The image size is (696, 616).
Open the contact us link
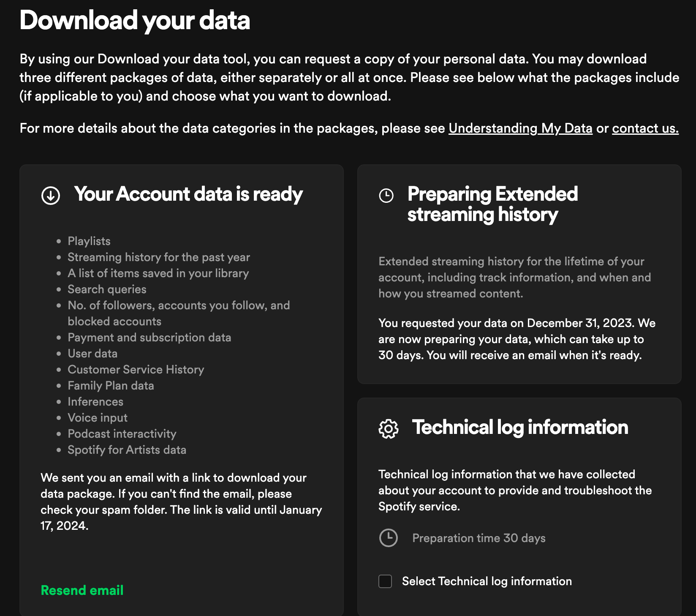pos(645,128)
